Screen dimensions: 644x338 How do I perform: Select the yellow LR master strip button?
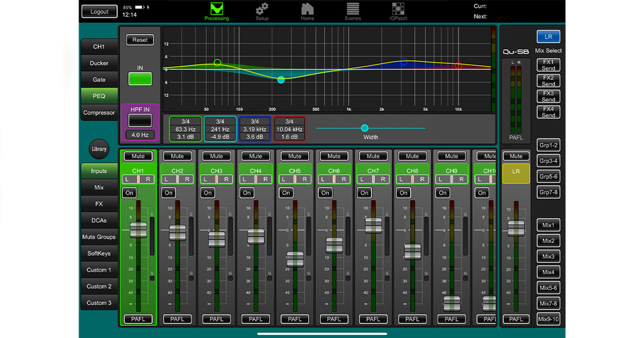(x=516, y=174)
